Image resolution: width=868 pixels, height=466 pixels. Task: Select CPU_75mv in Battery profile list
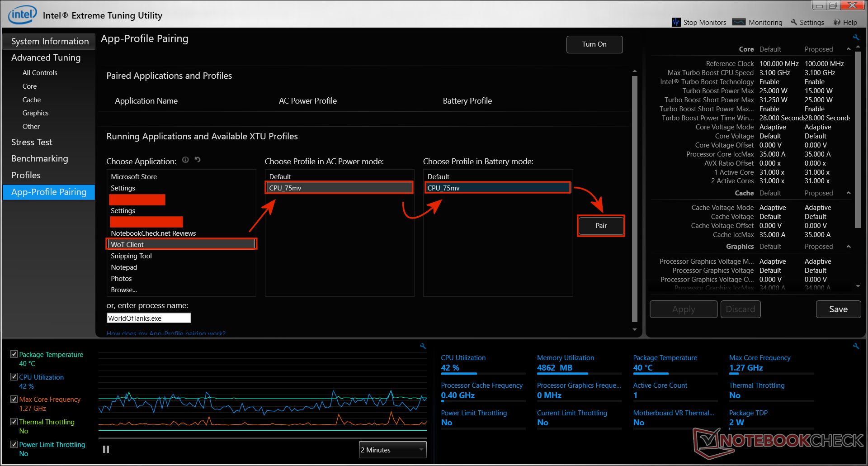click(x=498, y=188)
